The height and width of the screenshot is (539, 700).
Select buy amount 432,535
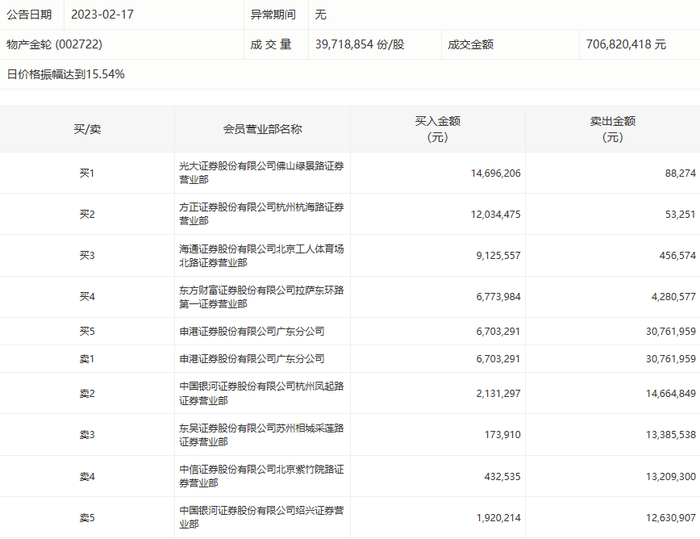[x=503, y=476]
